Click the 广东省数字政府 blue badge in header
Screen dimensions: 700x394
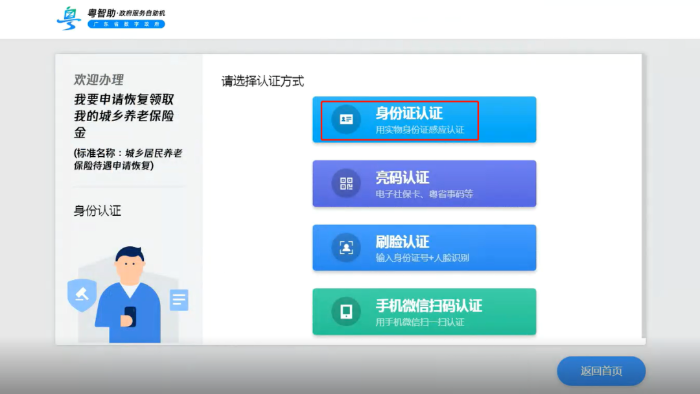[x=126, y=24]
